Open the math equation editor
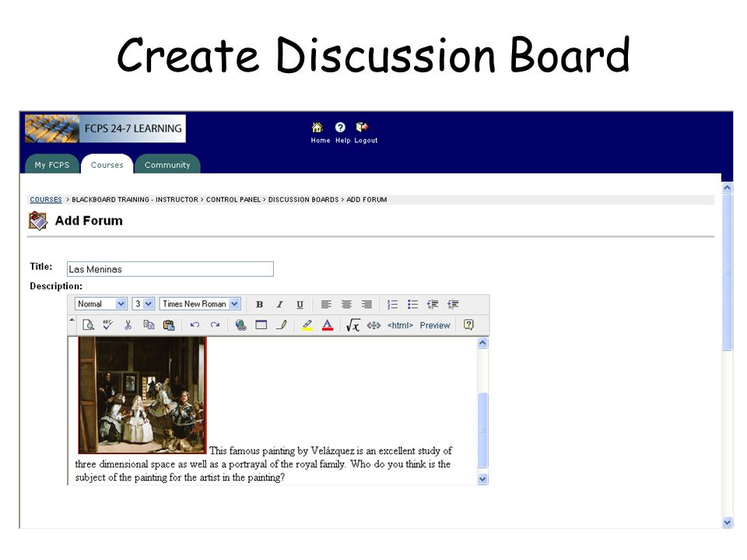 coord(353,325)
